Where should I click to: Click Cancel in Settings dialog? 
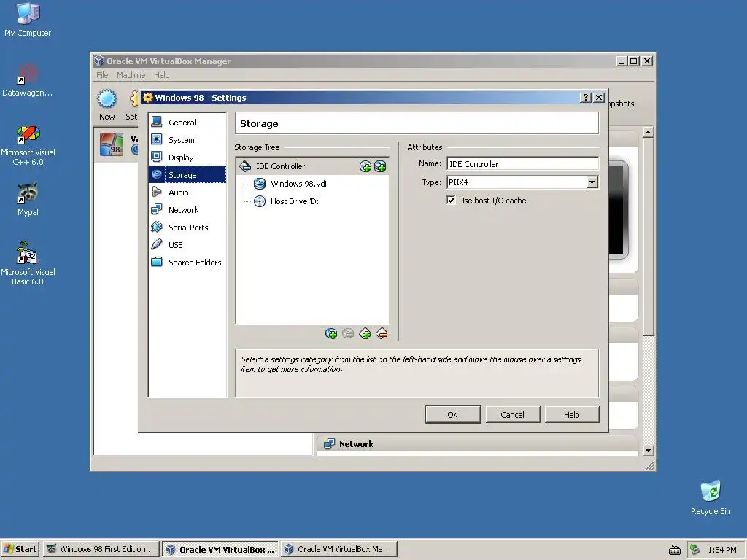(x=513, y=415)
